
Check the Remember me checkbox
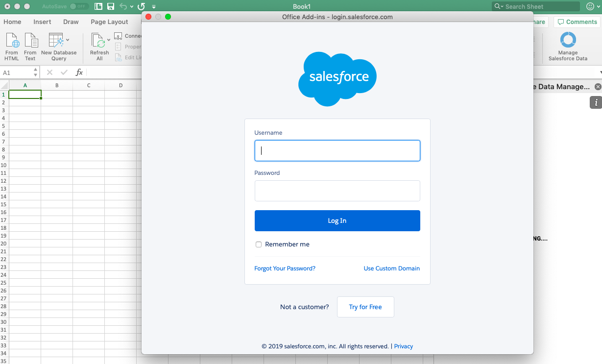click(259, 244)
